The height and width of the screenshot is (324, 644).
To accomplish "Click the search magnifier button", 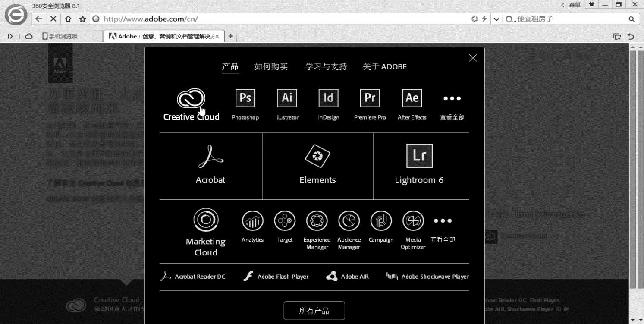I will (x=631, y=19).
